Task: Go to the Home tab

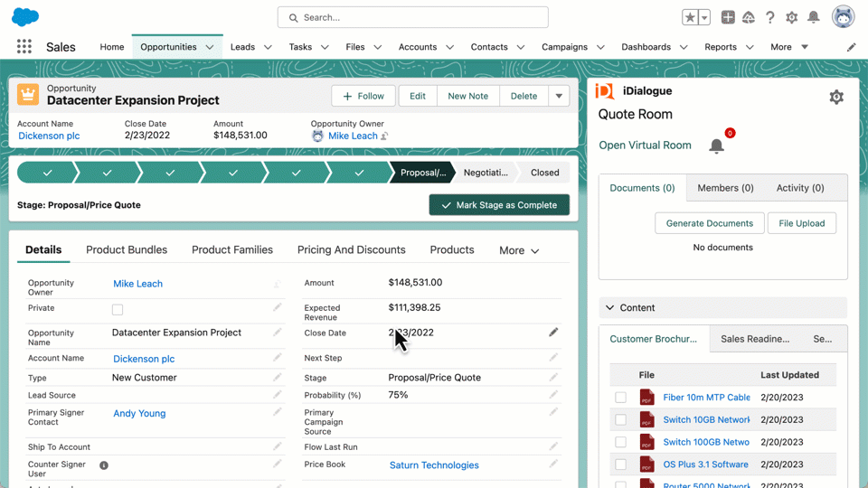Action: (112, 47)
